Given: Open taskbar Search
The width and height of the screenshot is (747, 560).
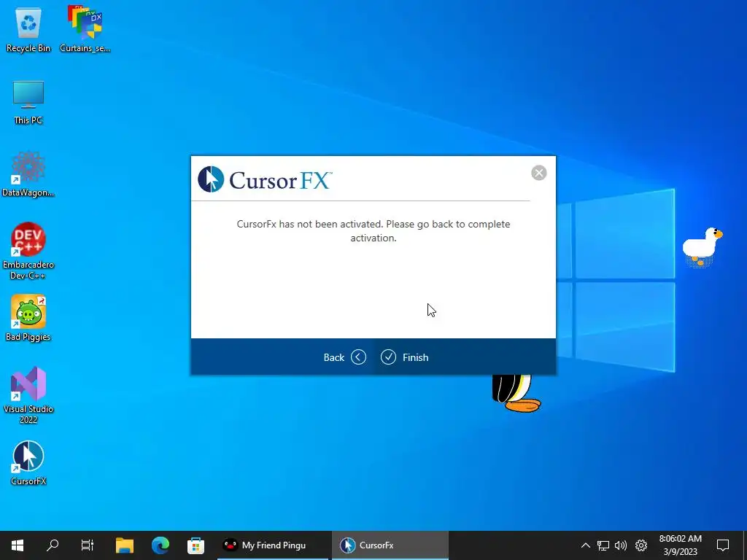Looking at the screenshot, I should [x=53, y=545].
